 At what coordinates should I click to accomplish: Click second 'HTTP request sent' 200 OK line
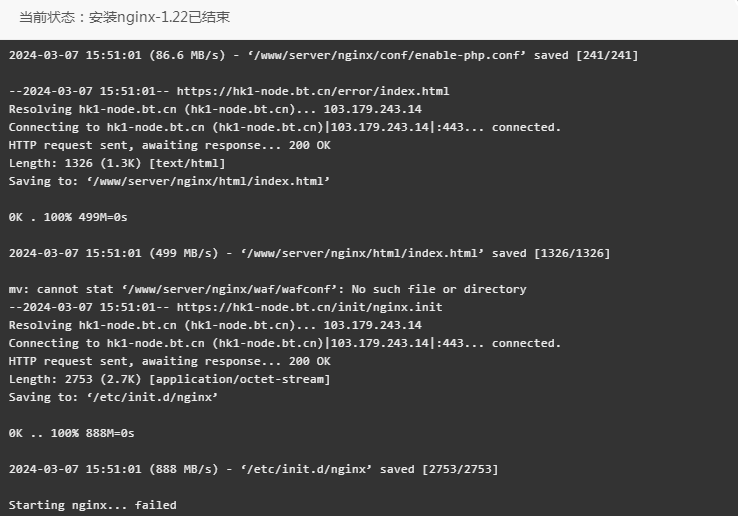(x=169, y=361)
